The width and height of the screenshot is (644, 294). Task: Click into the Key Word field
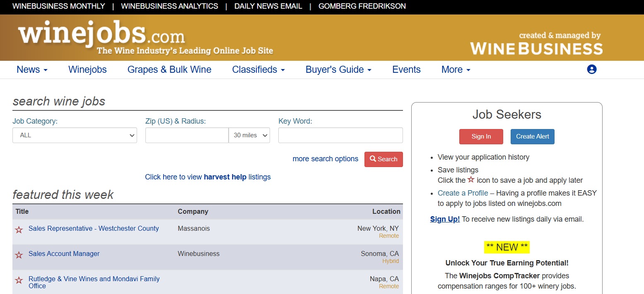tap(340, 135)
